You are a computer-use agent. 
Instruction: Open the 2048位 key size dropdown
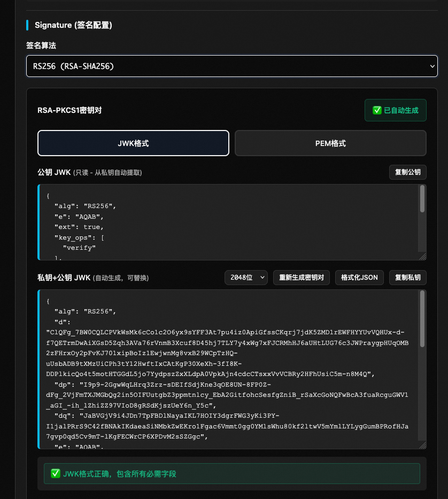coord(246,278)
